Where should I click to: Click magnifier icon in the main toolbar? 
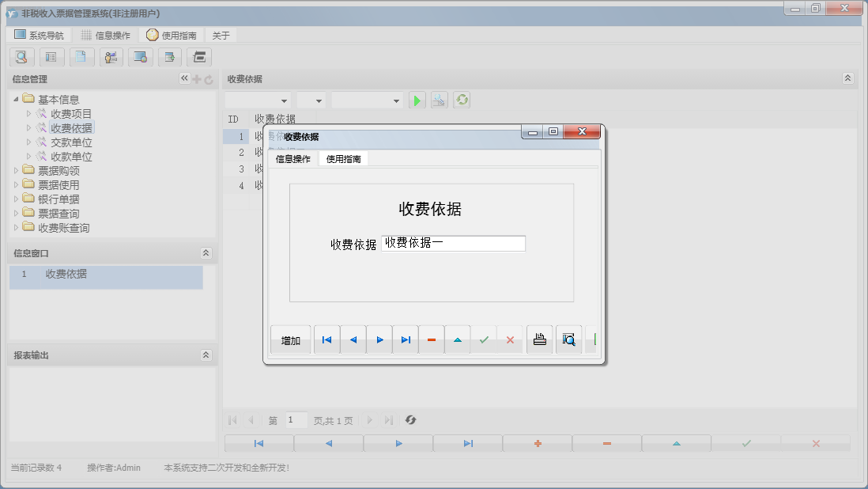pos(21,57)
